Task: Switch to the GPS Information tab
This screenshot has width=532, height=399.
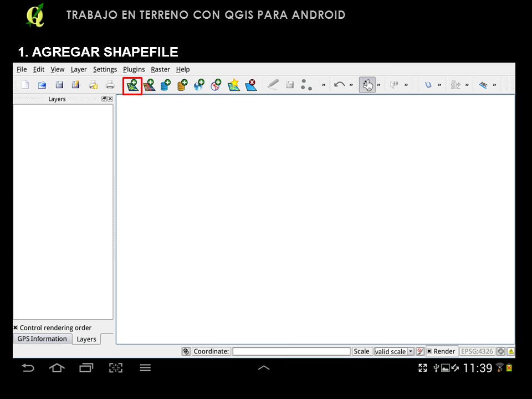Action: point(43,339)
